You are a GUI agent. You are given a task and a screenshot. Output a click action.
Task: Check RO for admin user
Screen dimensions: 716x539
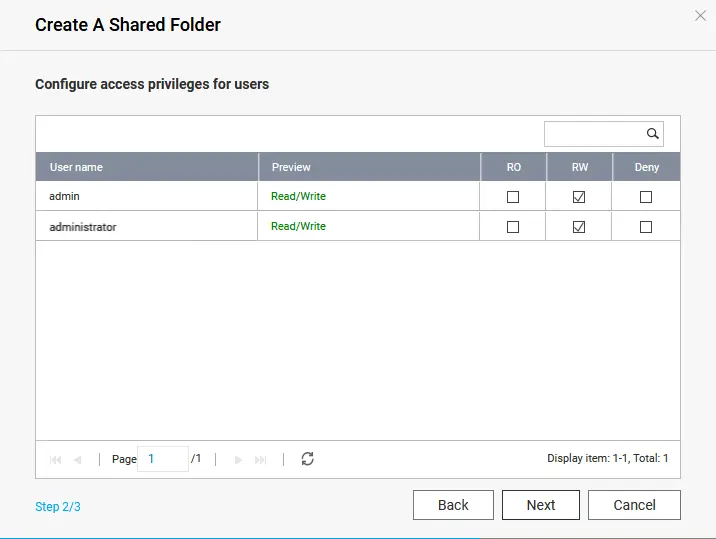pyautogui.click(x=513, y=197)
